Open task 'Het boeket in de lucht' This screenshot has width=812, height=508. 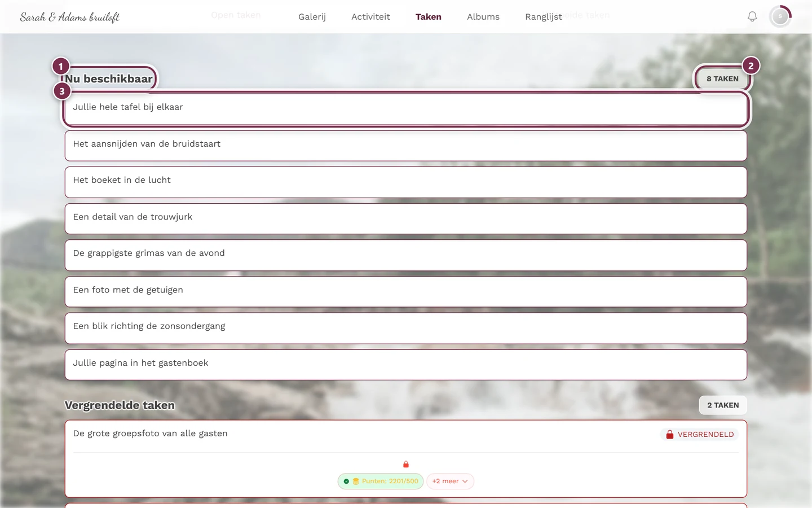pos(406,182)
